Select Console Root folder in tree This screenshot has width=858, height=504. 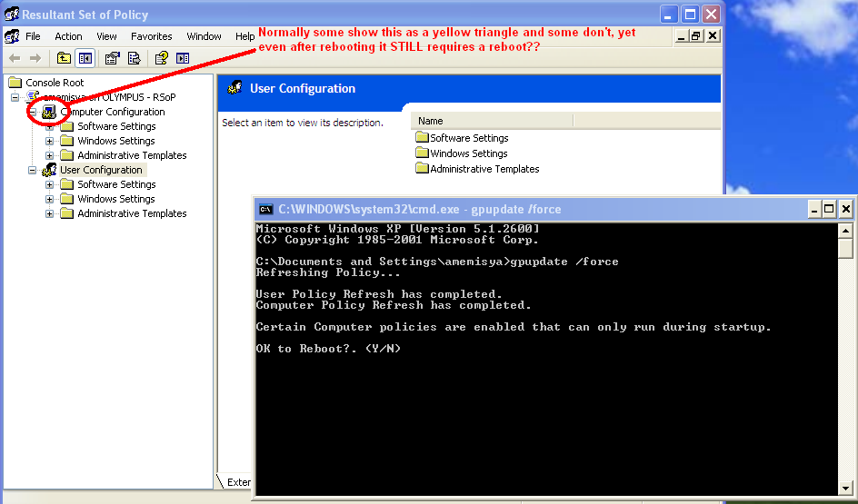(x=55, y=83)
